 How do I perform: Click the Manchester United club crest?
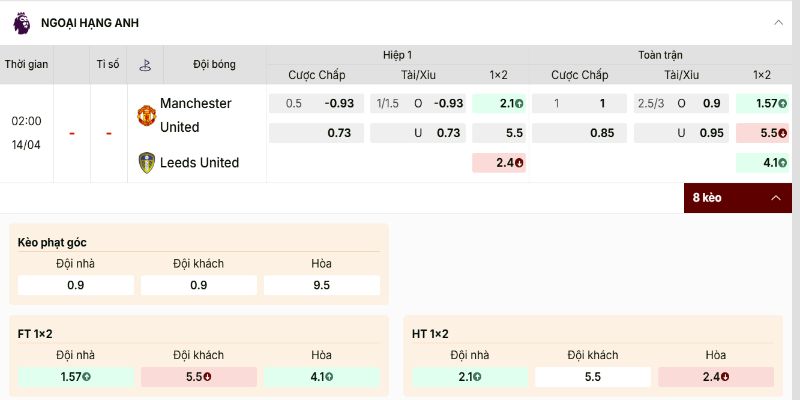pos(146,115)
